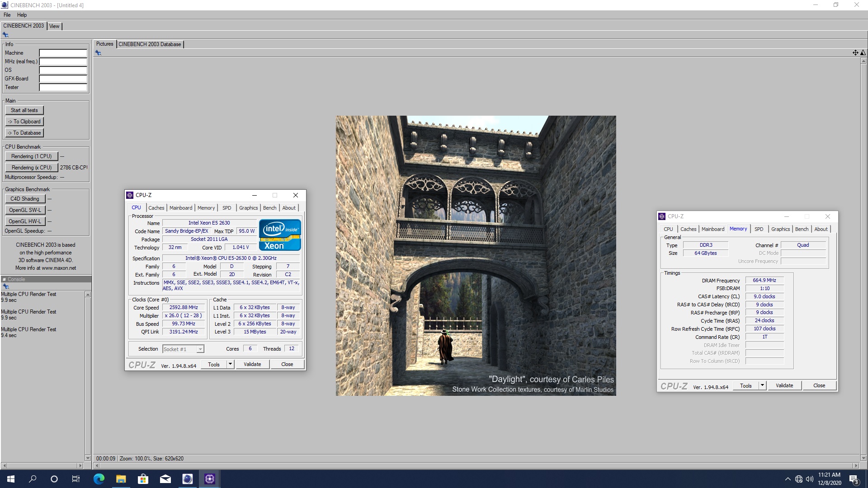Click Close button in left CPU-Z window
The height and width of the screenshot is (488, 868).
287,364
